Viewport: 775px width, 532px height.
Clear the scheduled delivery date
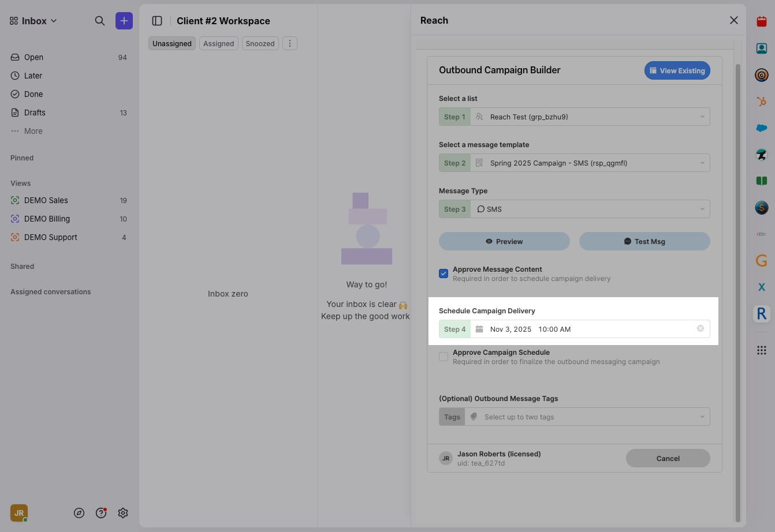(701, 329)
